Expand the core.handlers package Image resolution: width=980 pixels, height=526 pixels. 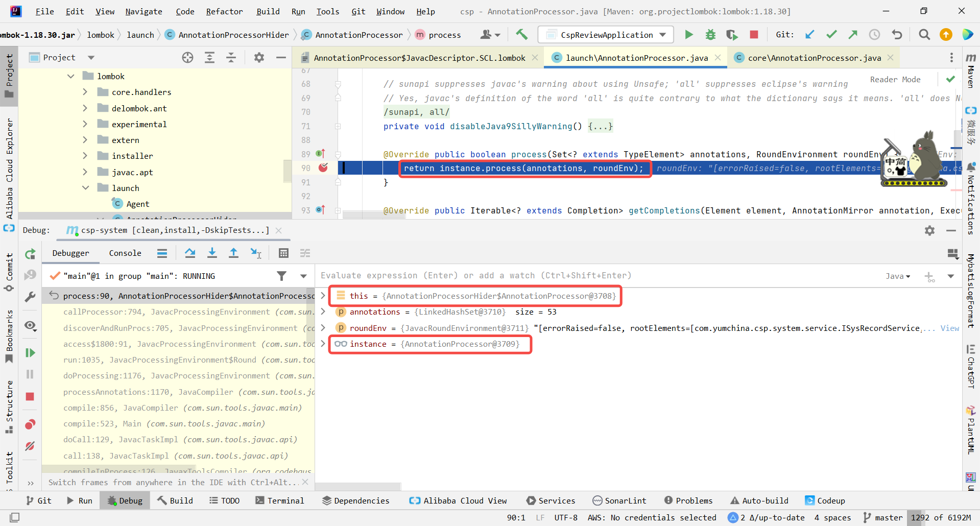click(x=85, y=92)
